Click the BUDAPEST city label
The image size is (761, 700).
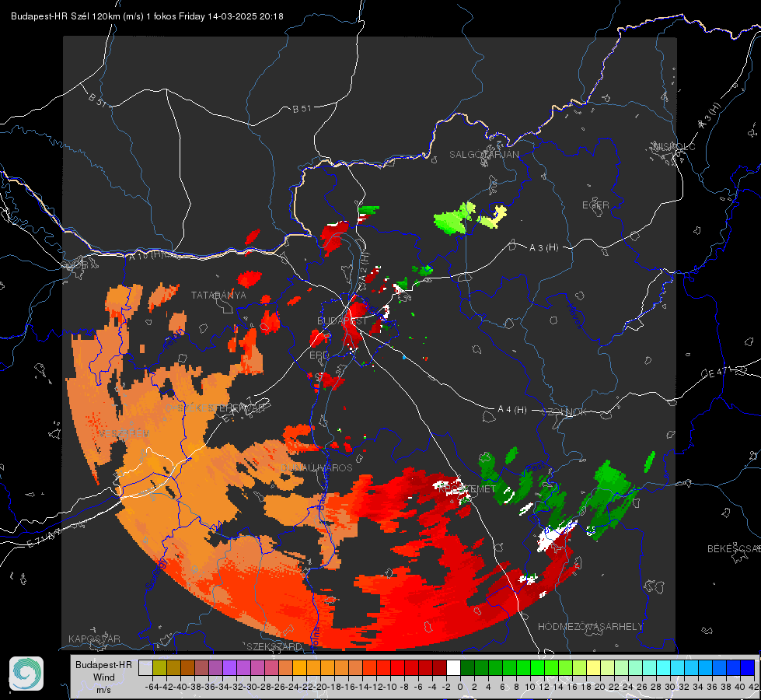pyautogui.click(x=342, y=321)
